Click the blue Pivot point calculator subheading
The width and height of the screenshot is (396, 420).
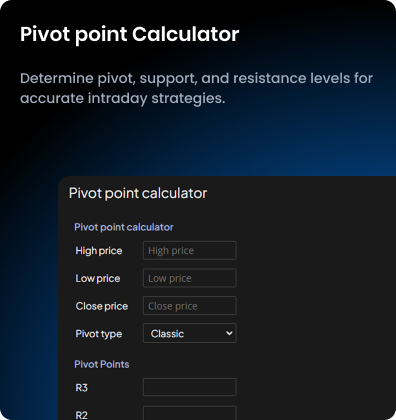pyautogui.click(x=124, y=227)
